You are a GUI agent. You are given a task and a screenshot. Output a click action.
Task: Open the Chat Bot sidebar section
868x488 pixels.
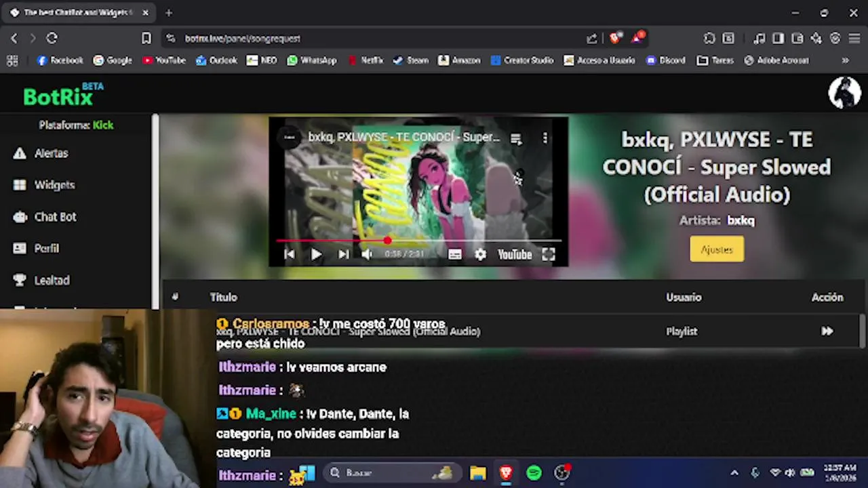55,217
